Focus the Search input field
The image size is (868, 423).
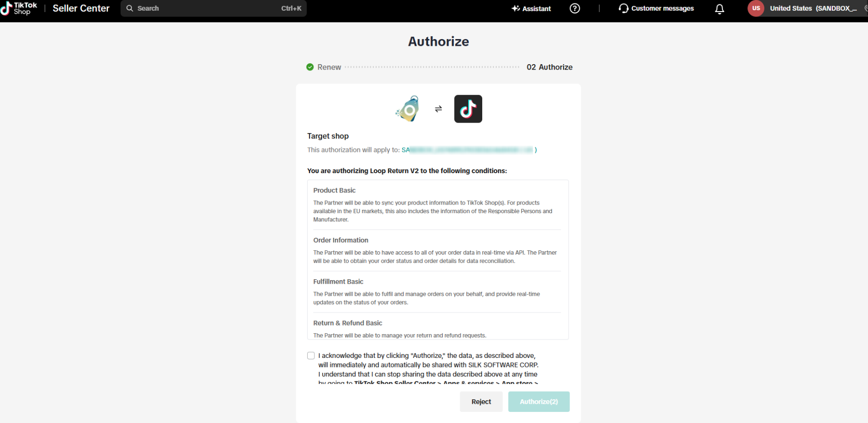click(x=214, y=8)
